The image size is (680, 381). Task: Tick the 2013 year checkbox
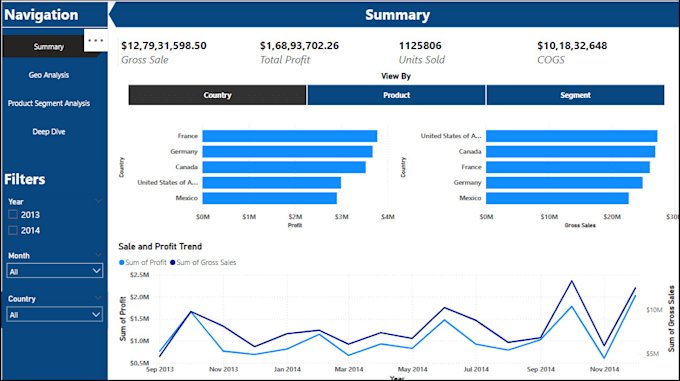(x=13, y=215)
